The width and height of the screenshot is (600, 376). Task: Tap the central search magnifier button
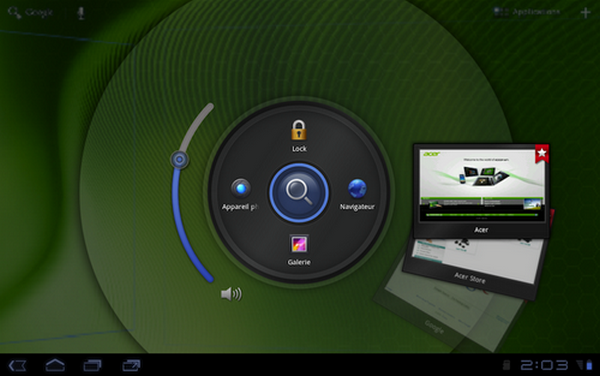(299, 192)
